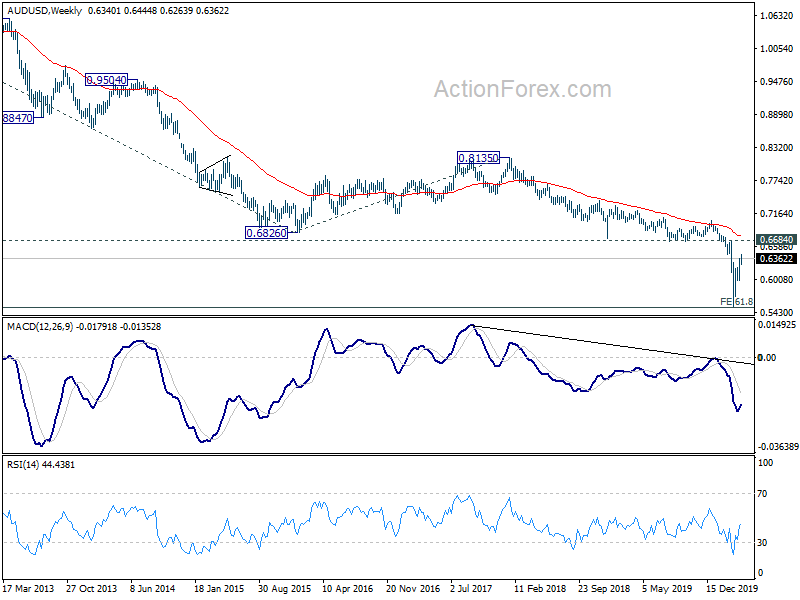Click the 11 Feb 2018 date label
This screenshot has width=800, height=600.
click(x=540, y=588)
